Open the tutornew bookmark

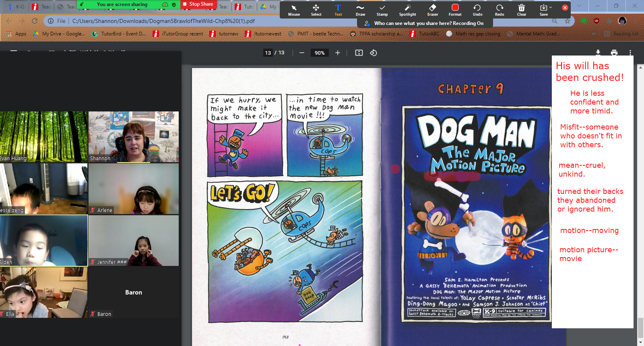point(224,34)
